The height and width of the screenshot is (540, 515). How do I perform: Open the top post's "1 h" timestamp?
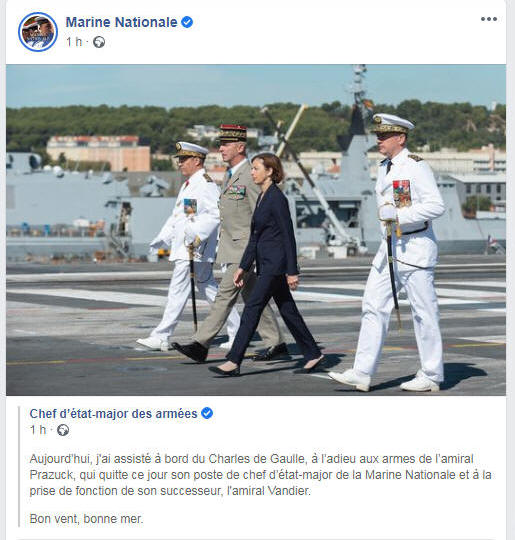pos(74,42)
